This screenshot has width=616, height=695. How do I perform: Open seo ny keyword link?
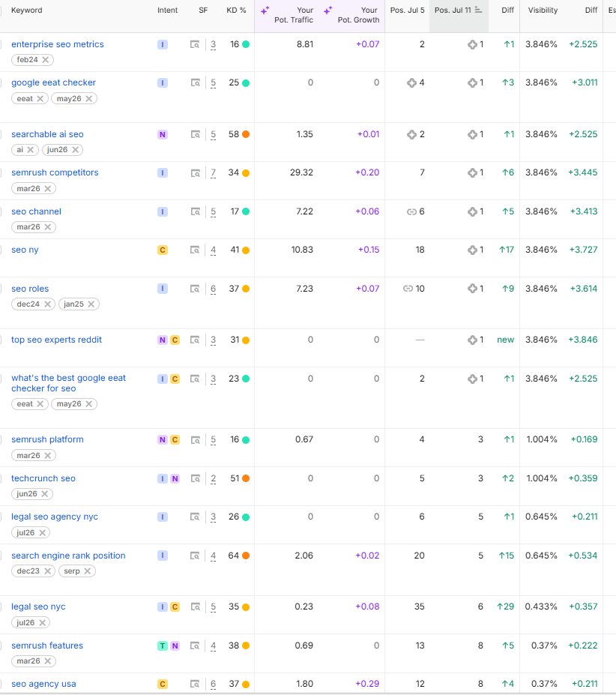coord(25,250)
